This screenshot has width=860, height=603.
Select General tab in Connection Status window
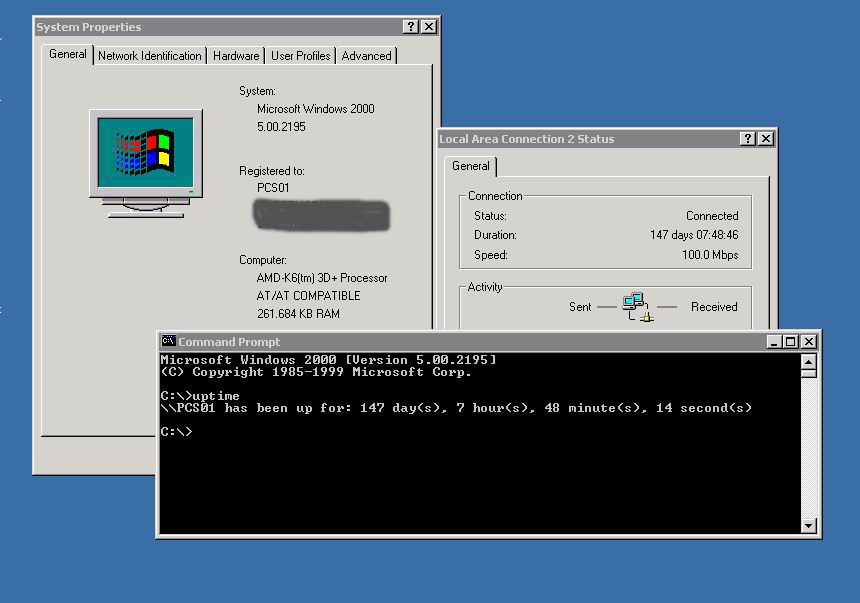point(471,166)
